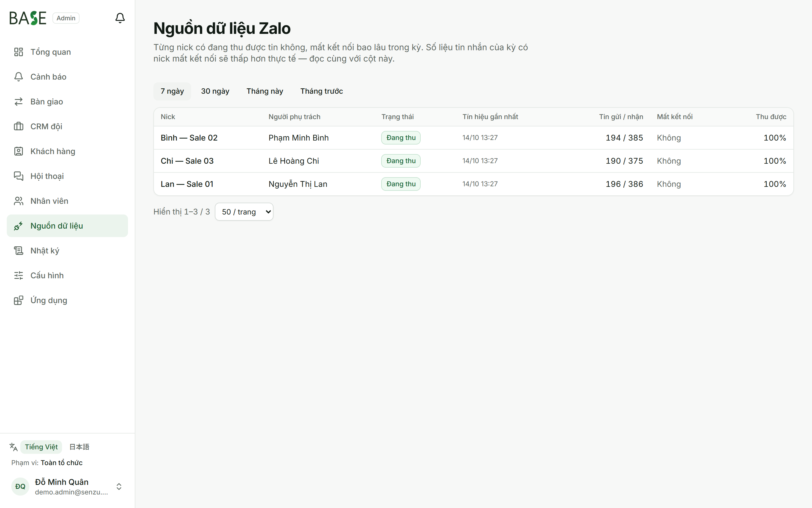Viewport: 812px width, 508px height.
Task: Click the Cấu hình sliders icon
Action: point(18,275)
